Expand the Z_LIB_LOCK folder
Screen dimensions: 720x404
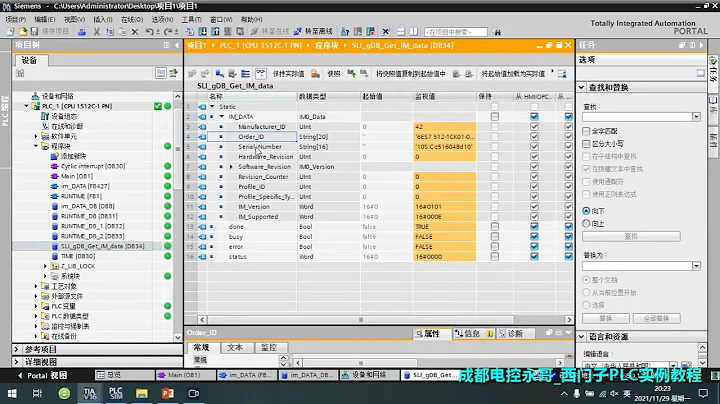click(45, 266)
